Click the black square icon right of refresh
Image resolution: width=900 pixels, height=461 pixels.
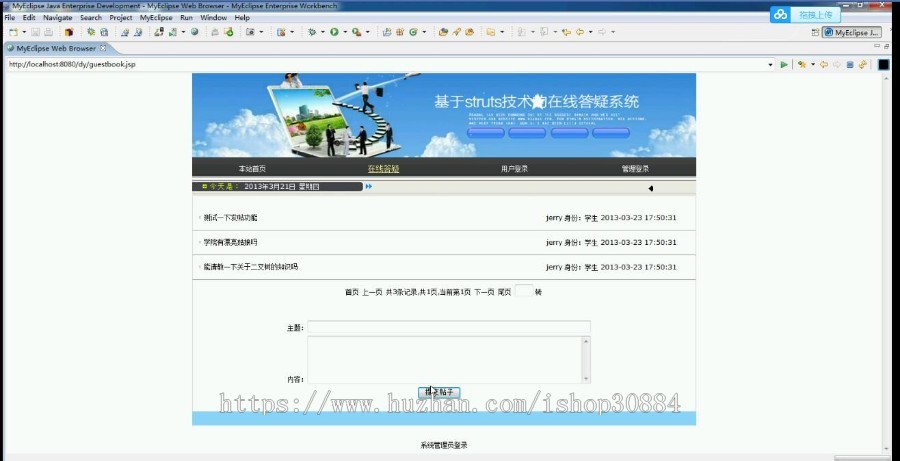tap(883, 65)
